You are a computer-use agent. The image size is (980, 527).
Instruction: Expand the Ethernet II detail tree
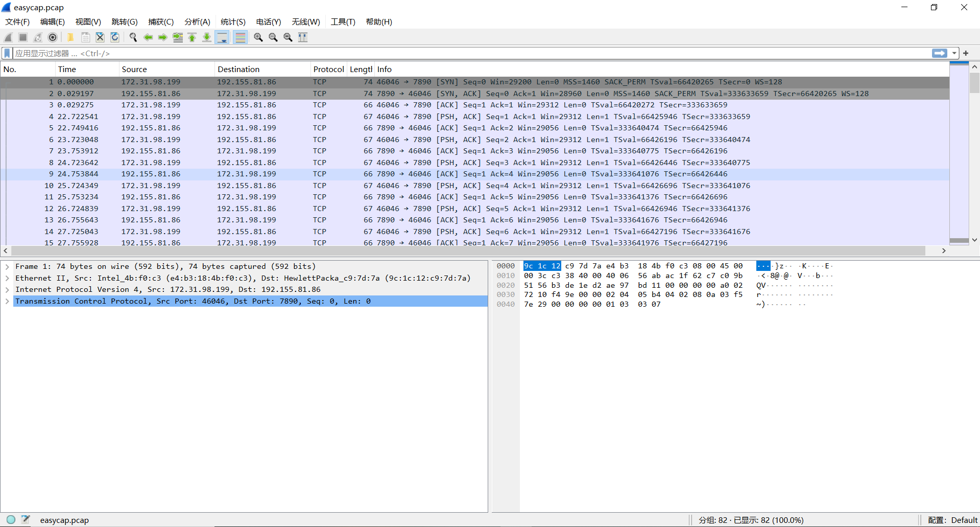tap(7, 278)
